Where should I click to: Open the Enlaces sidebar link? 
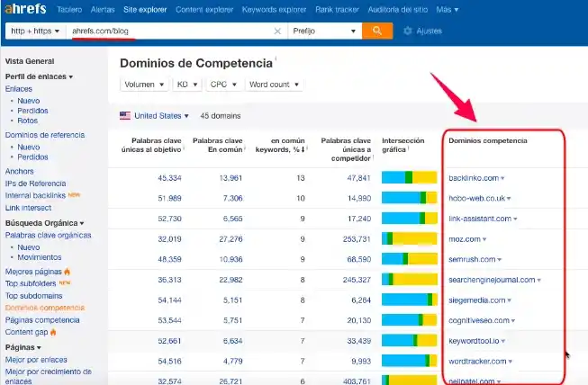pos(19,89)
